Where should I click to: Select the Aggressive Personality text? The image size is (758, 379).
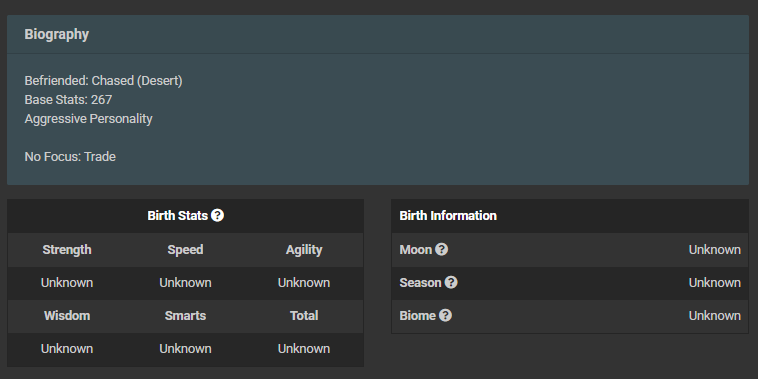(x=88, y=119)
